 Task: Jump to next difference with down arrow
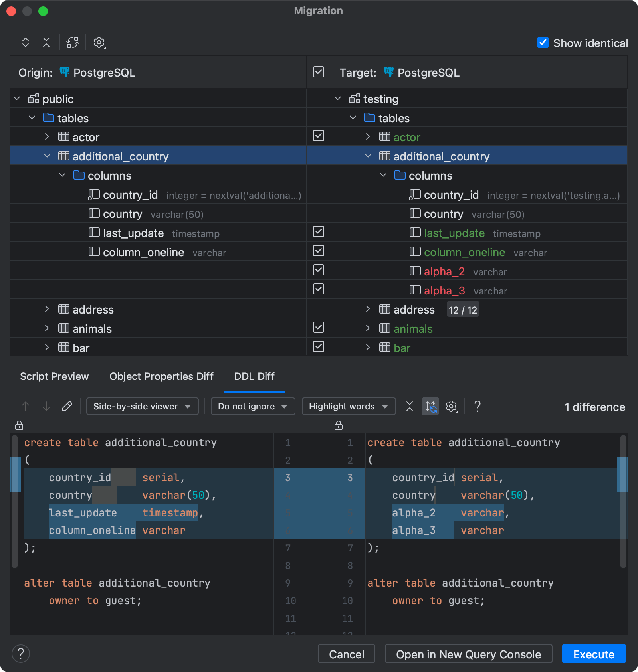[46, 407]
